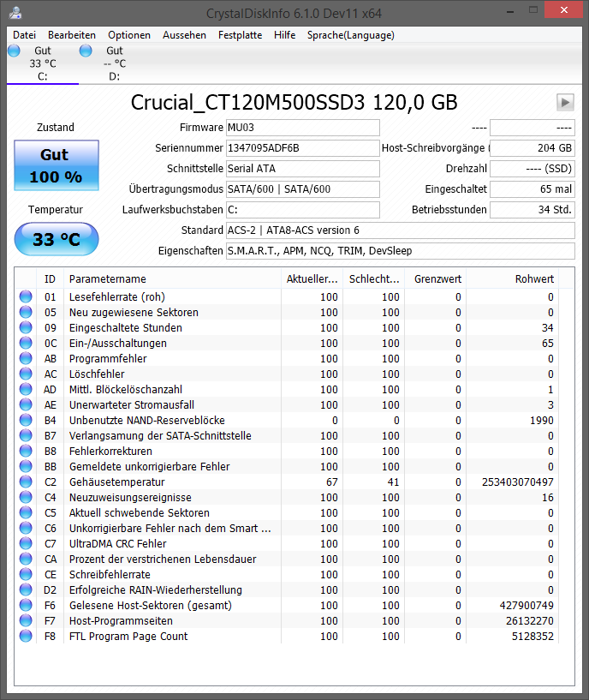Screen dimensions: 589x700
Task: Select the D: drive tab
Action: point(115,63)
